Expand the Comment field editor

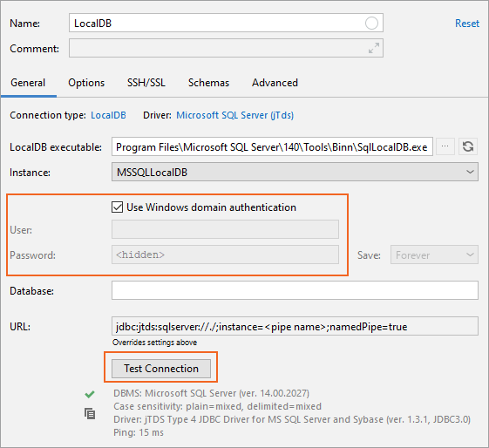[374, 48]
